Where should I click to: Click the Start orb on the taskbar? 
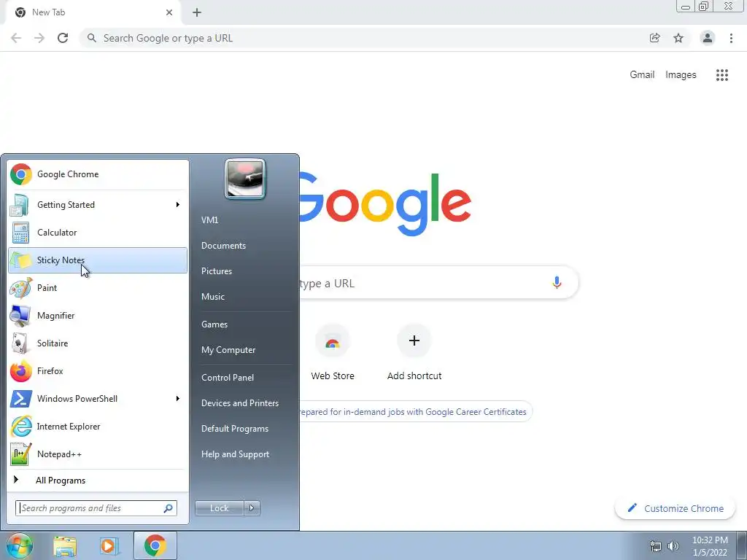tap(19, 545)
